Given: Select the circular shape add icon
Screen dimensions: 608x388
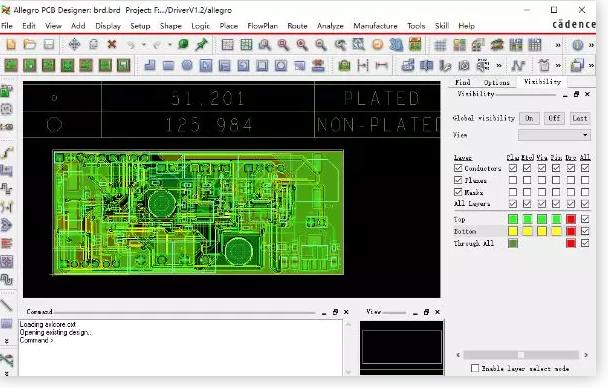Looking at the screenshot, I should click(x=187, y=65).
